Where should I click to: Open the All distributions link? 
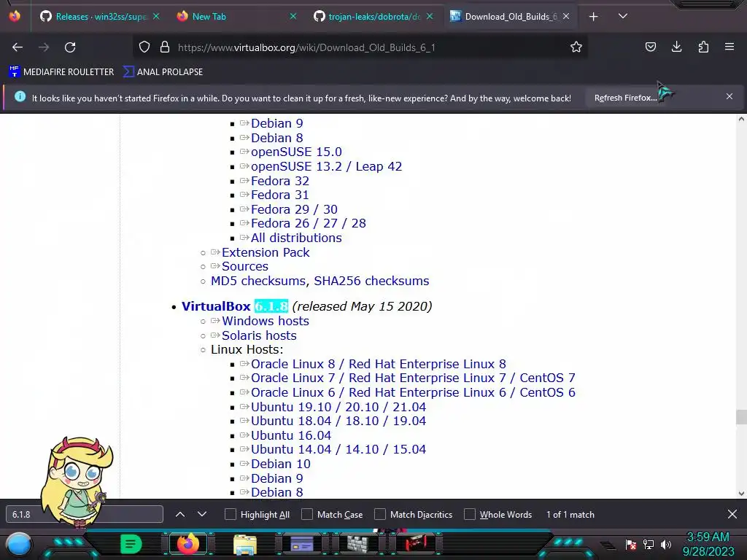point(296,238)
